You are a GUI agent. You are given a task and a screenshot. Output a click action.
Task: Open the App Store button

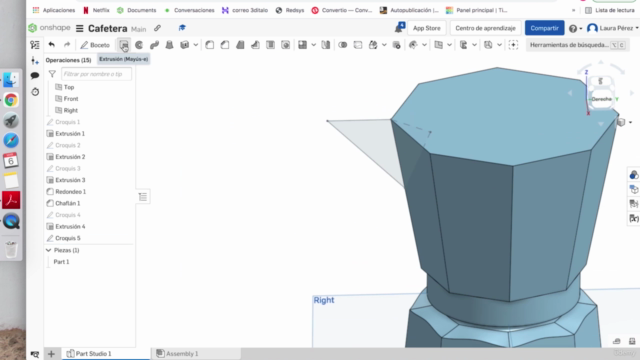(427, 28)
